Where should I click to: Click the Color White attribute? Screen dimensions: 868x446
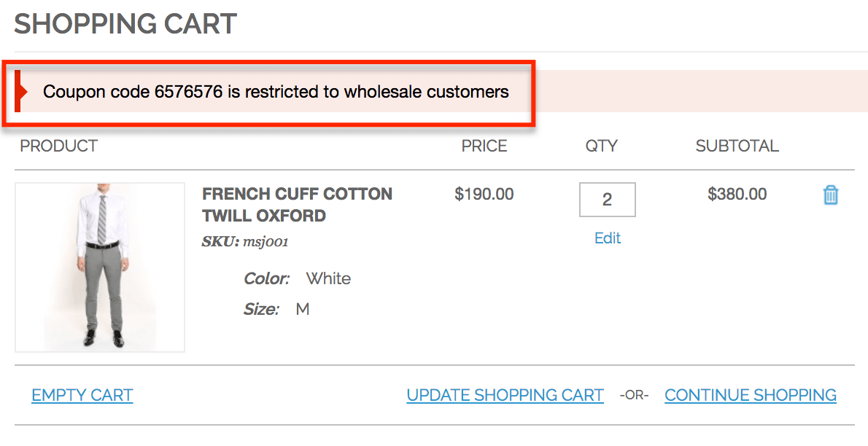tap(297, 278)
